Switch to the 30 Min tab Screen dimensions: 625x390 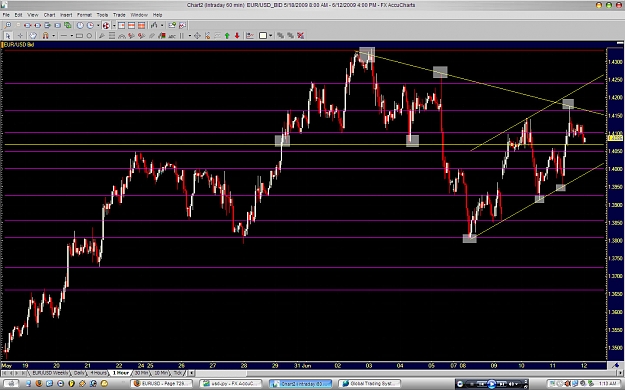142,373
